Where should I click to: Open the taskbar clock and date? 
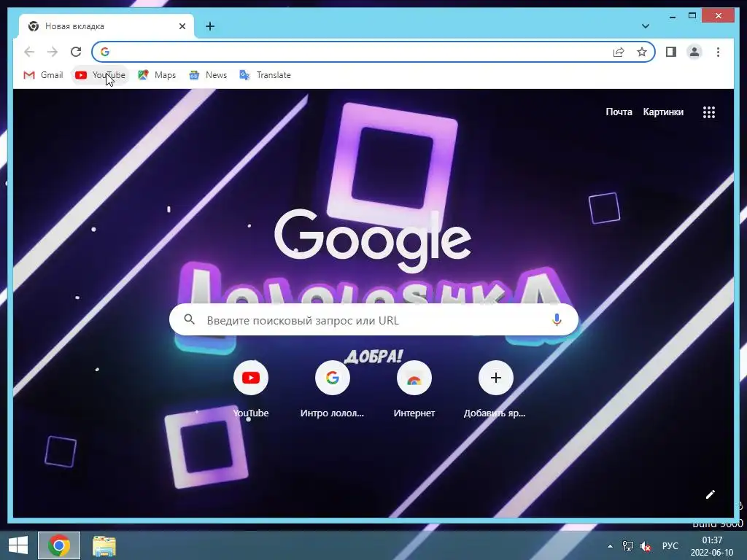click(712, 546)
